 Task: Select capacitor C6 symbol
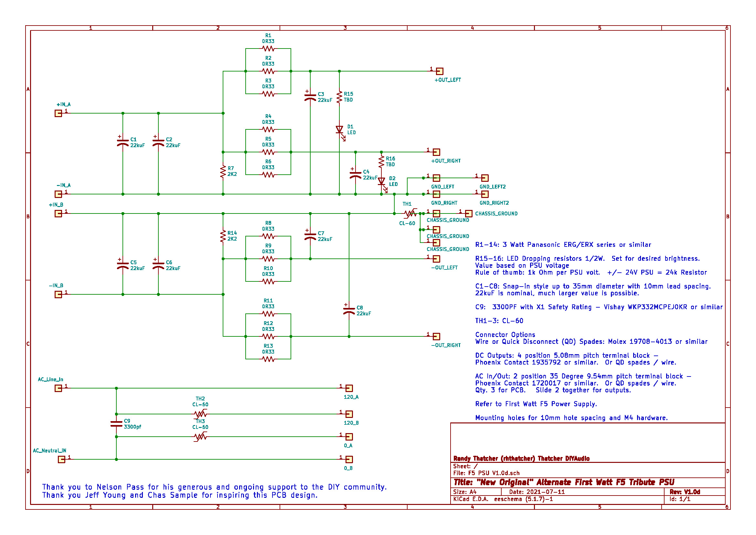click(x=158, y=265)
